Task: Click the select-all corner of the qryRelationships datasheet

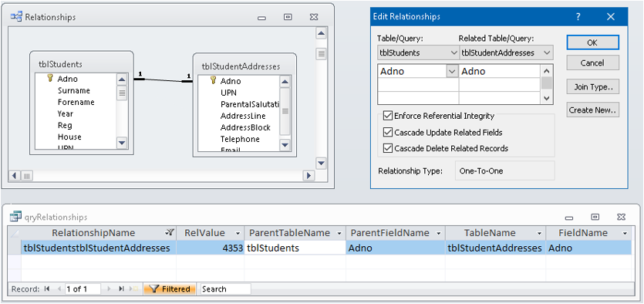Action: click(15, 233)
